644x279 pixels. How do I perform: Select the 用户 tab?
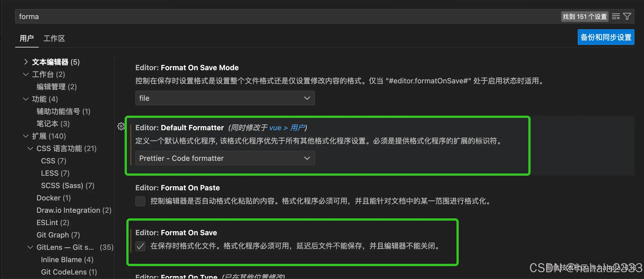pos(27,38)
